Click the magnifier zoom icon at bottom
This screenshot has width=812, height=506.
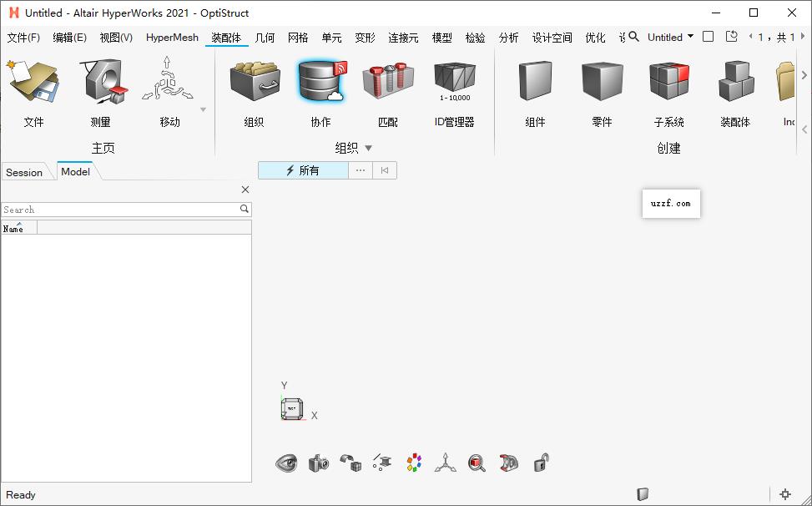click(x=477, y=463)
